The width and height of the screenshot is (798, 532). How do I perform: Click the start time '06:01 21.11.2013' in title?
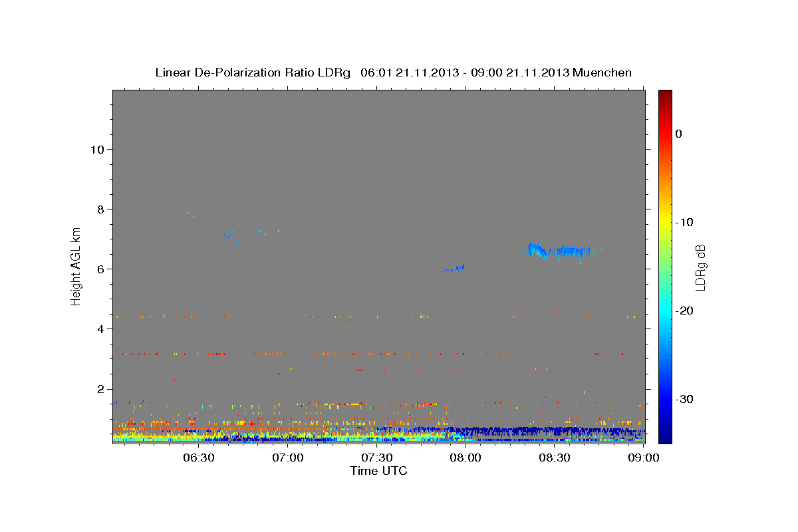point(410,72)
